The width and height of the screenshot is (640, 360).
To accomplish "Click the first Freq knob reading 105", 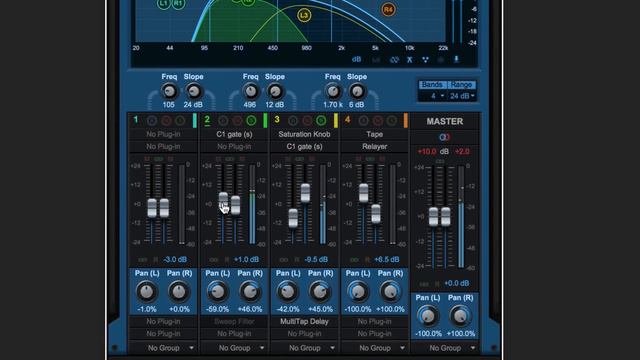I will (169, 91).
